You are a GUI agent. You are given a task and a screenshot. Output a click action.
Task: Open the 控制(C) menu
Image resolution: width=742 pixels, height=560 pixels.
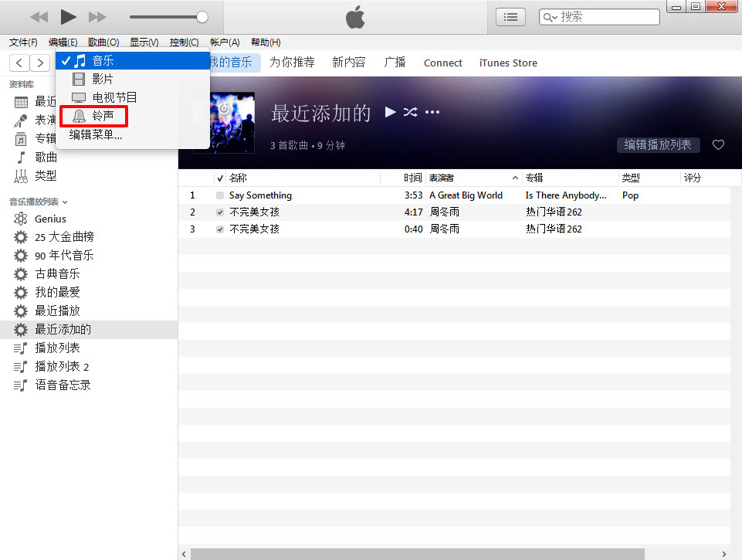coord(184,42)
